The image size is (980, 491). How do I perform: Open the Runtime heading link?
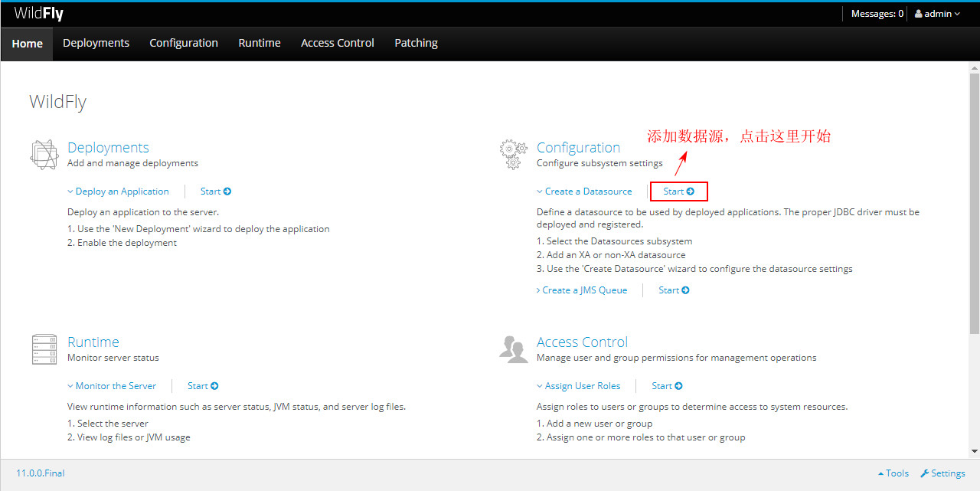coord(93,342)
